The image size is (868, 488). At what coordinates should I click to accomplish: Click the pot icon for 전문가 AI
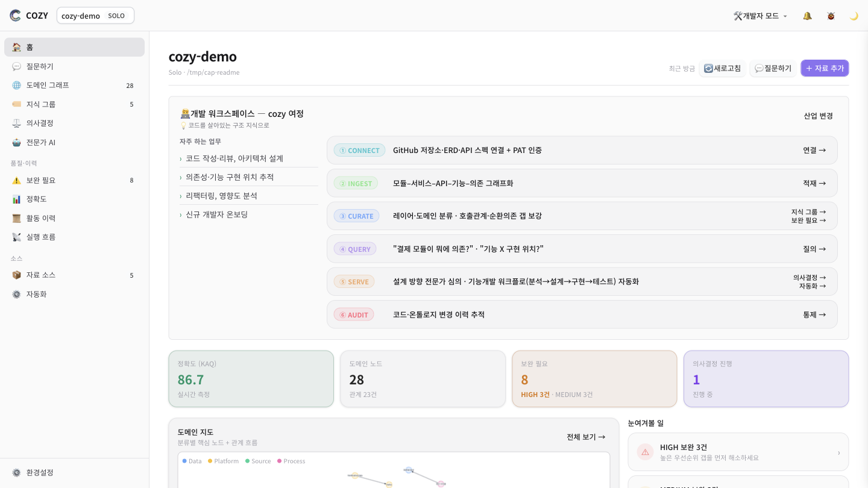16,142
